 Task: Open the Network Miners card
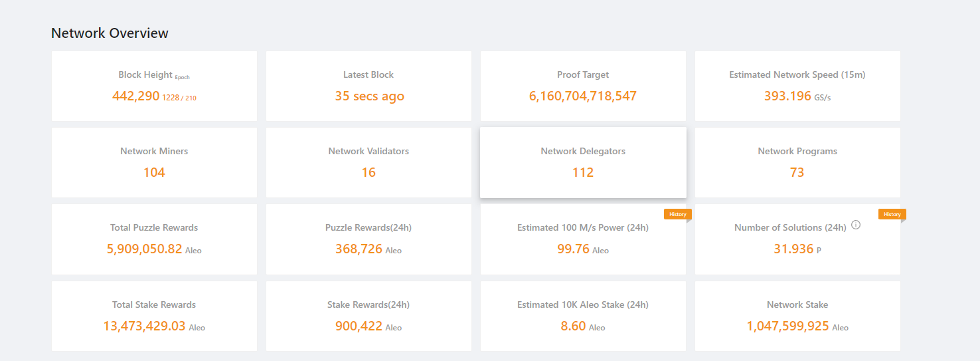(x=154, y=163)
